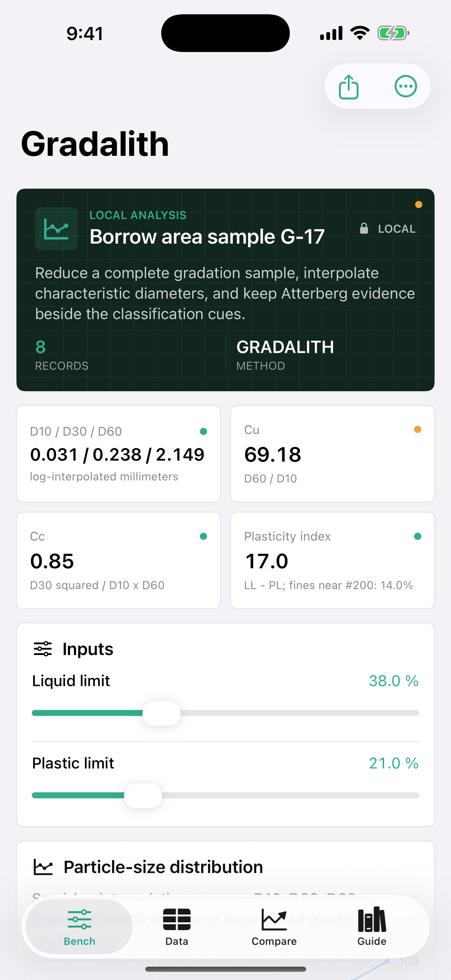Tap the Particle-size distribution heading

pyautogui.click(x=163, y=867)
